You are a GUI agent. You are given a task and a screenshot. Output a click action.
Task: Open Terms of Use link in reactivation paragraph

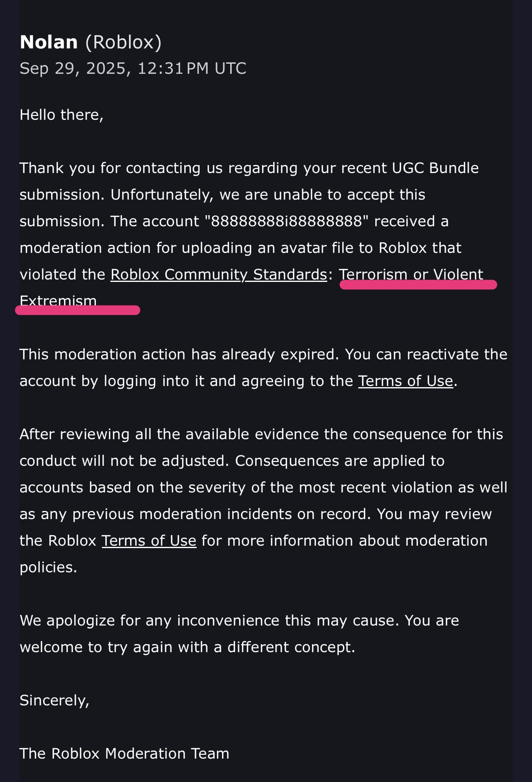(x=405, y=381)
